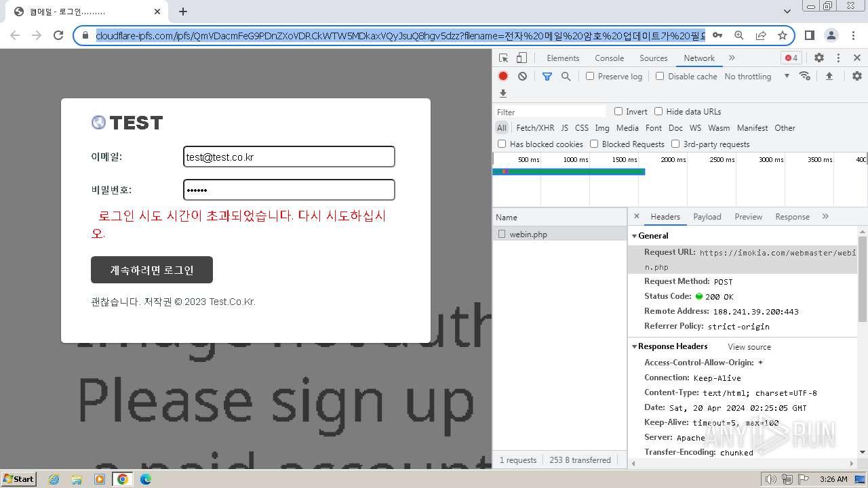The height and width of the screenshot is (488, 868).
Task: Filter requests by JS
Action: pyautogui.click(x=564, y=128)
